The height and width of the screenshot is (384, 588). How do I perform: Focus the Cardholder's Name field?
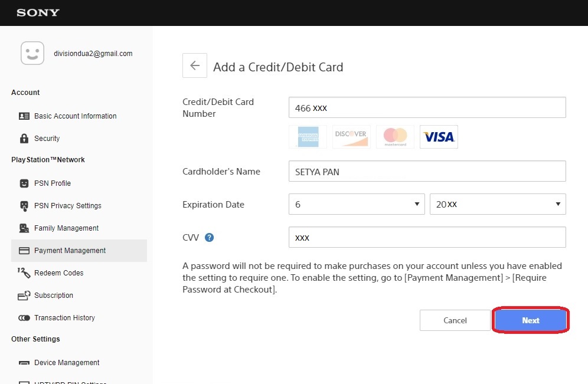[427, 171]
